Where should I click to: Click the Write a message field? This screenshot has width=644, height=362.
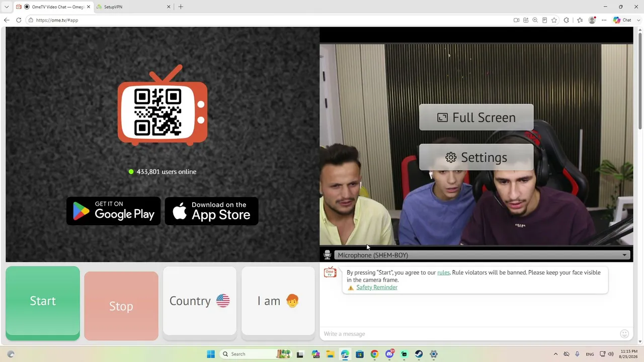click(470, 334)
